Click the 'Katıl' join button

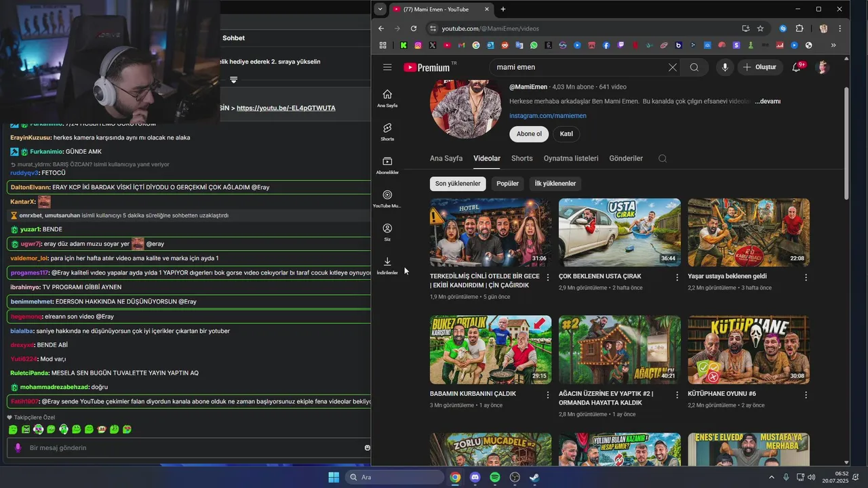pyautogui.click(x=566, y=134)
